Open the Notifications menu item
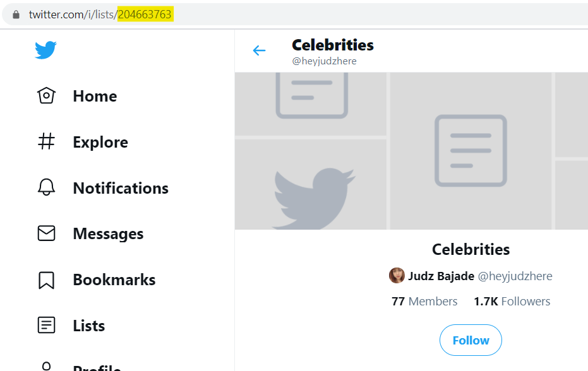 point(103,188)
